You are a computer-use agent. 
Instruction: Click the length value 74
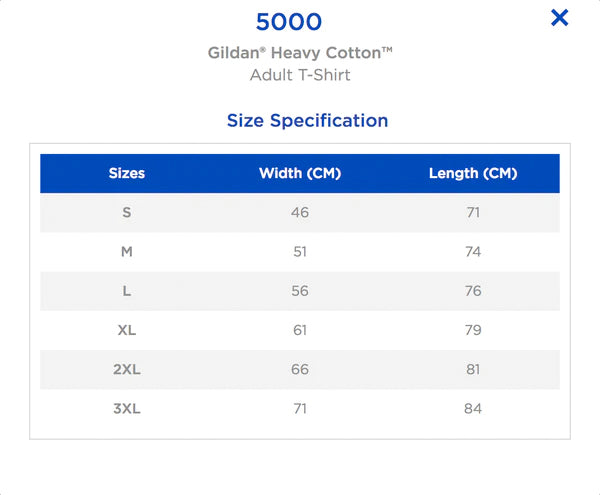[x=473, y=252]
